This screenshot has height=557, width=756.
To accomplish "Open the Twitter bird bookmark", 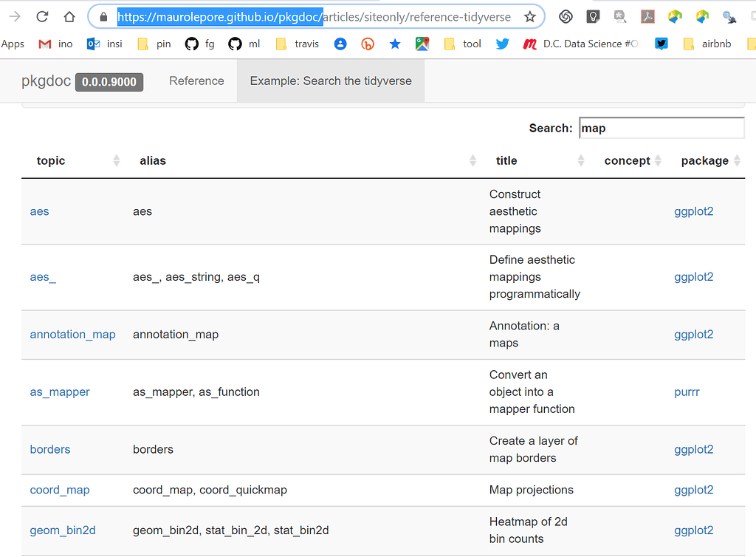I will 502,44.
